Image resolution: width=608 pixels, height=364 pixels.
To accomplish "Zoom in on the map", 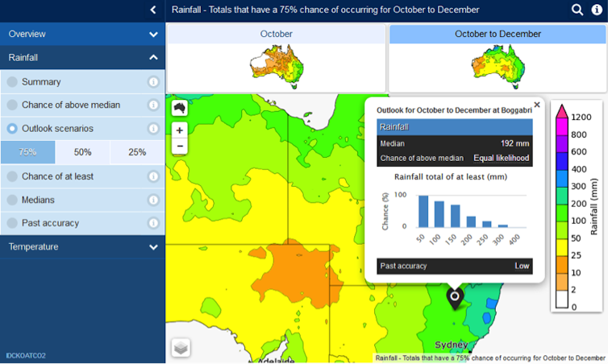I will [x=180, y=130].
